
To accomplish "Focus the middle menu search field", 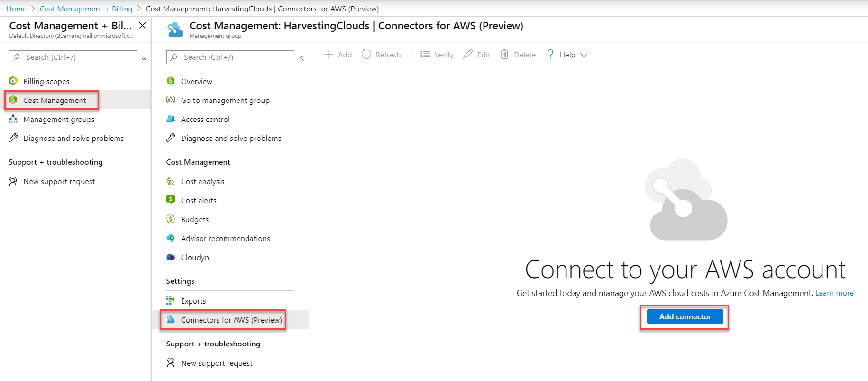I will 230,57.
